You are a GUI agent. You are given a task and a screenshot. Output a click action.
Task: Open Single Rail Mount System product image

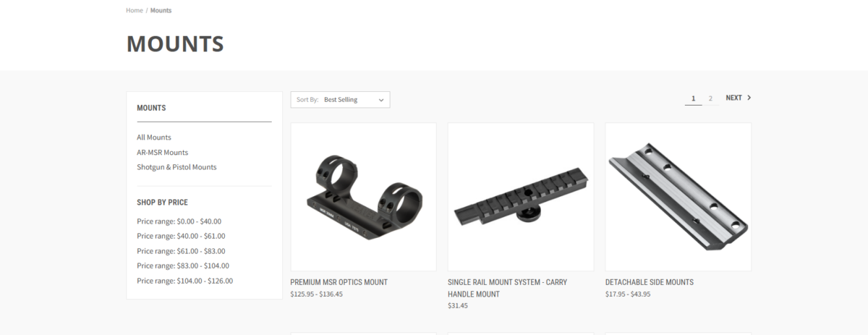pyautogui.click(x=521, y=197)
